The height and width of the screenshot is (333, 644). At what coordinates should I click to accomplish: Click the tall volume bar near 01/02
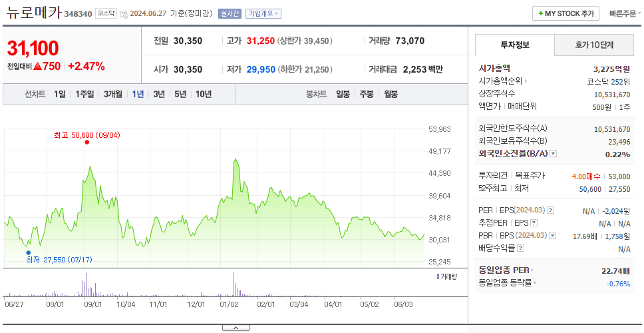click(x=234, y=284)
